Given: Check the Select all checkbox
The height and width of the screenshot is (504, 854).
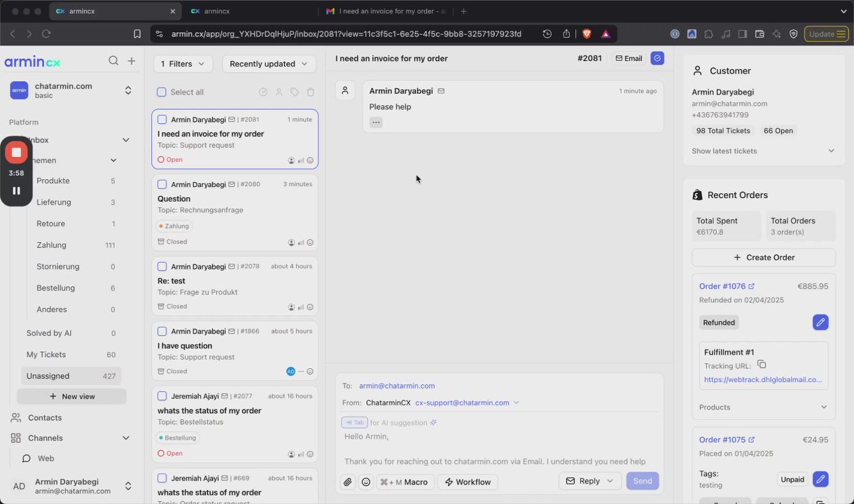Looking at the screenshot, I should click(162, 92).
